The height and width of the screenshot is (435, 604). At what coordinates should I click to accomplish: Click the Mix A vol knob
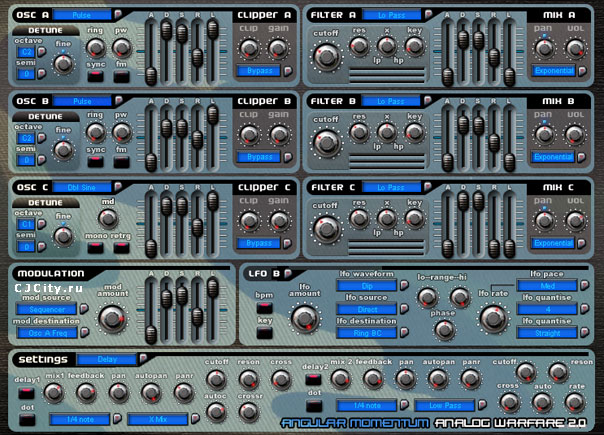point(575,49)
